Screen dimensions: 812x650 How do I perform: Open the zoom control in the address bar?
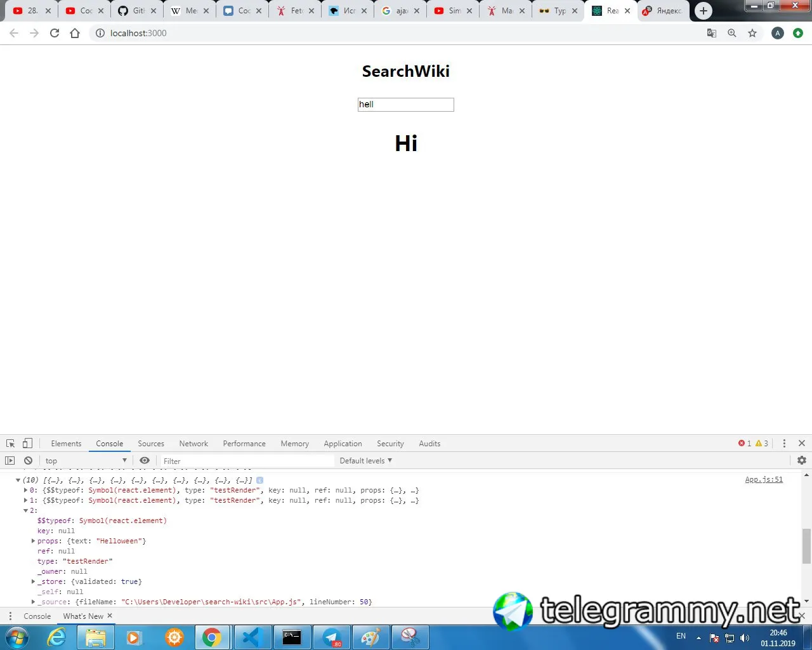point(732,33)
